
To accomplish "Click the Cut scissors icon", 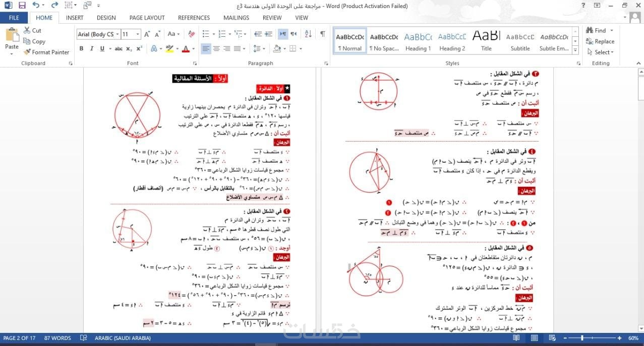I will click(x=26, y=30).
